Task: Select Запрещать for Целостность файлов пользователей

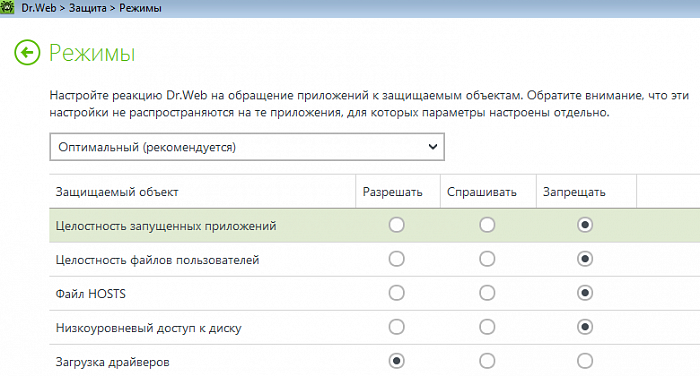Action: 585,259
